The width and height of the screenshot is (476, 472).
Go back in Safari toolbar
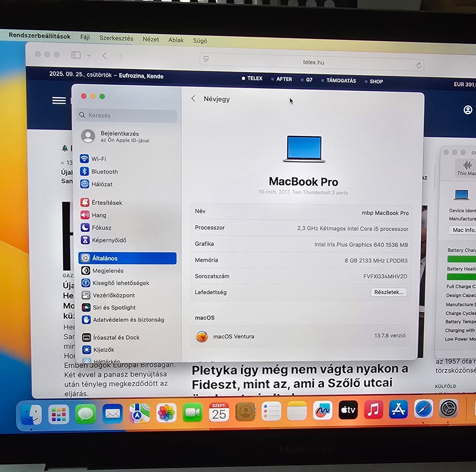[104, 56]
